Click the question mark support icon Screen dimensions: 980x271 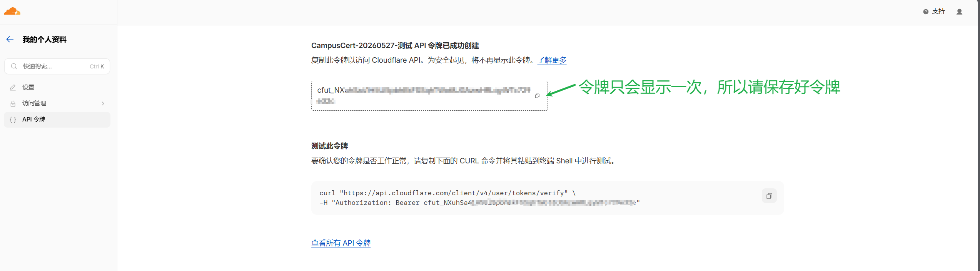pyautogui.click(x=926, y=12)
